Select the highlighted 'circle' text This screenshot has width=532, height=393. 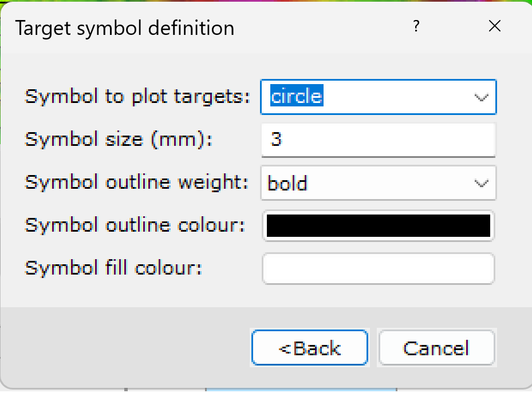click(297, 96)
